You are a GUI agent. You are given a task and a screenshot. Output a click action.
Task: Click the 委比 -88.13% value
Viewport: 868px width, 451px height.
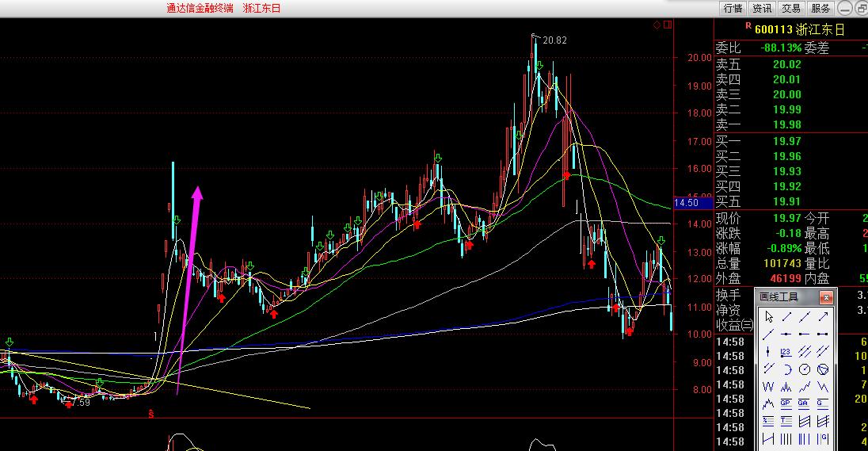(781, 48)
